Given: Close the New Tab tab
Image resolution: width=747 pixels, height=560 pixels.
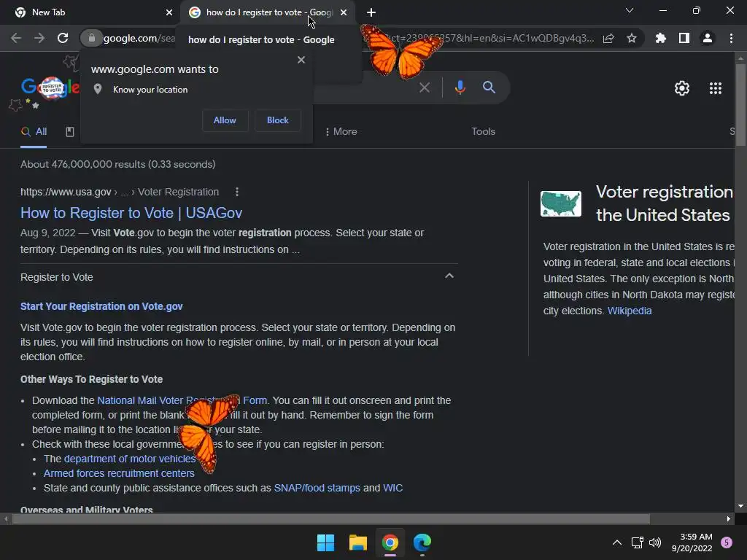Looking at the screenshot, I should [169, 12].
